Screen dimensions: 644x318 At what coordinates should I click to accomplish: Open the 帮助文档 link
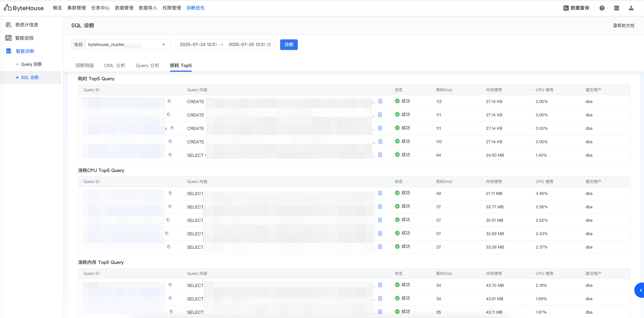point(624,26)
